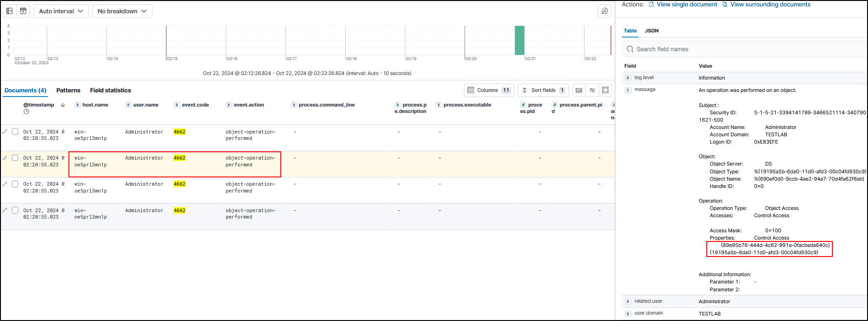Image resolution: width=868 pixels, height=321 pixels.
Task: Switch to the Field statistics tab
Action: [110, 90]
